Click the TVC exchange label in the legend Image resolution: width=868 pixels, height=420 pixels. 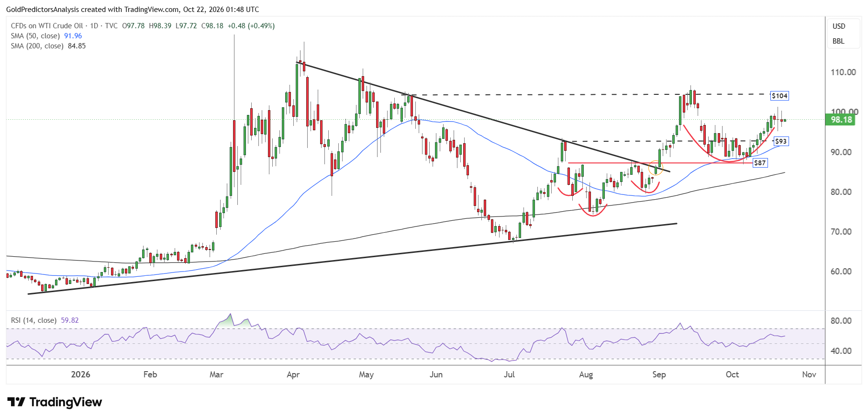(111, 26)
